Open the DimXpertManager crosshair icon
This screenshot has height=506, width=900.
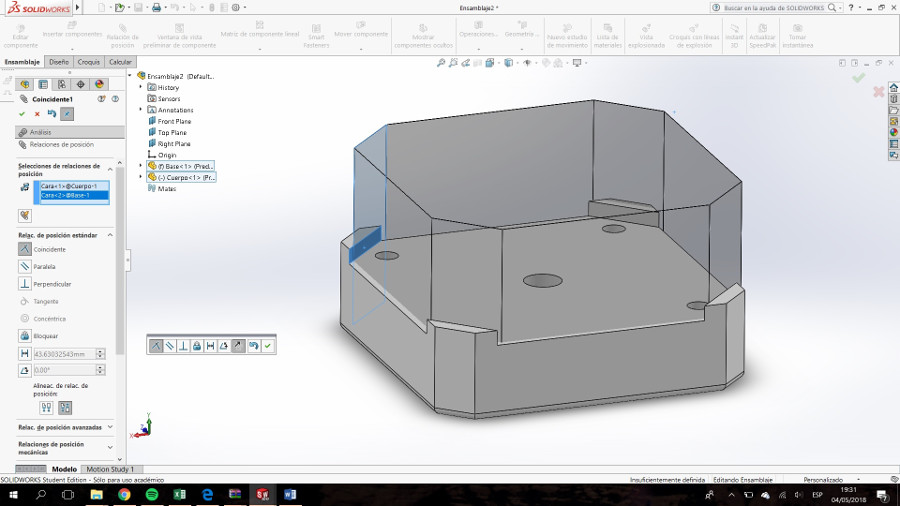point(80,84)
